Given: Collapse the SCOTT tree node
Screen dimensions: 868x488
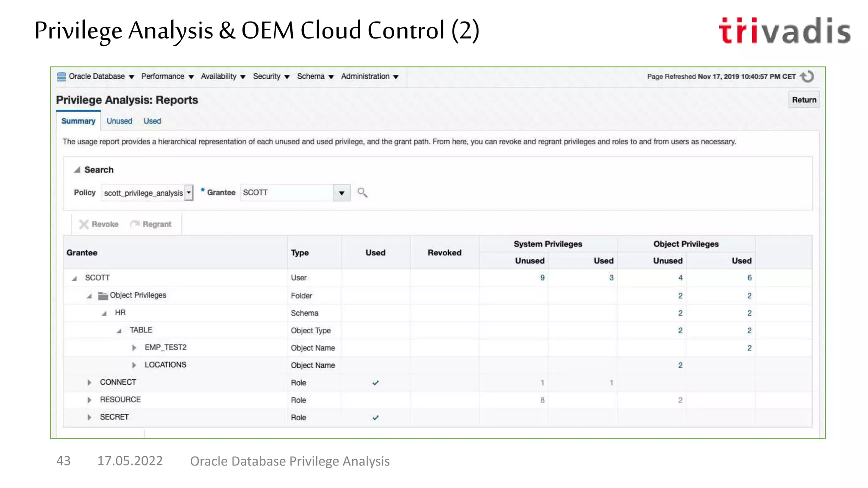Looking at the screenshot, I should [x=75, y=278].
